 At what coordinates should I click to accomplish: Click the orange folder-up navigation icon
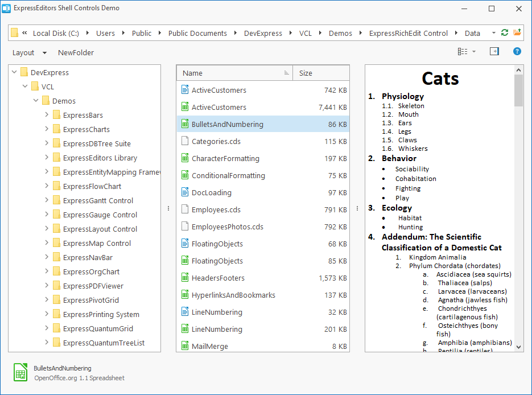point(517,33)
